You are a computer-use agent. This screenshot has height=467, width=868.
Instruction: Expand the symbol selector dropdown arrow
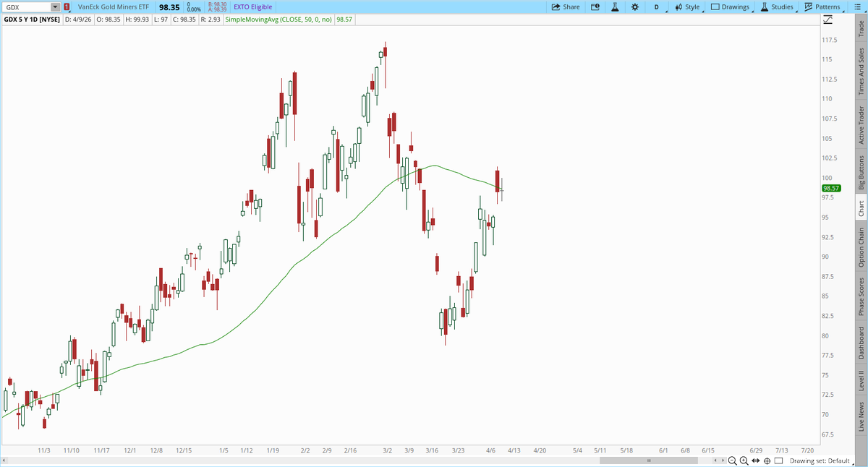[55, 7]
